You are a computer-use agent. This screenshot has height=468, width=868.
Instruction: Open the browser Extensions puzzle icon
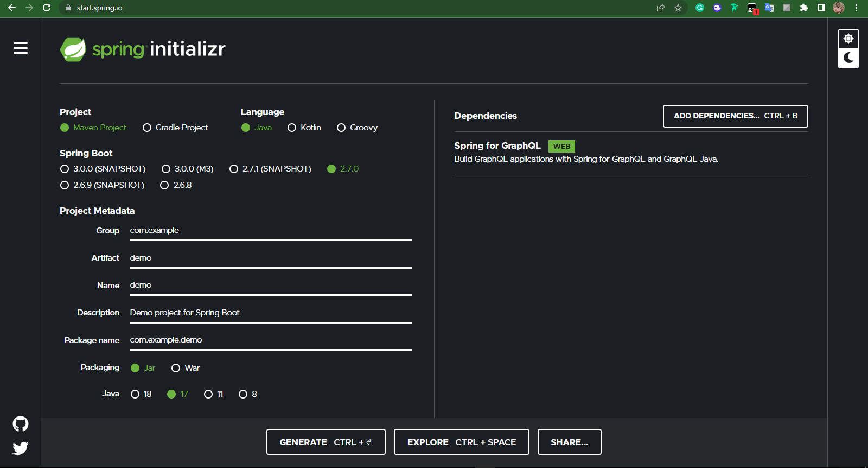(x=804, y=8)
